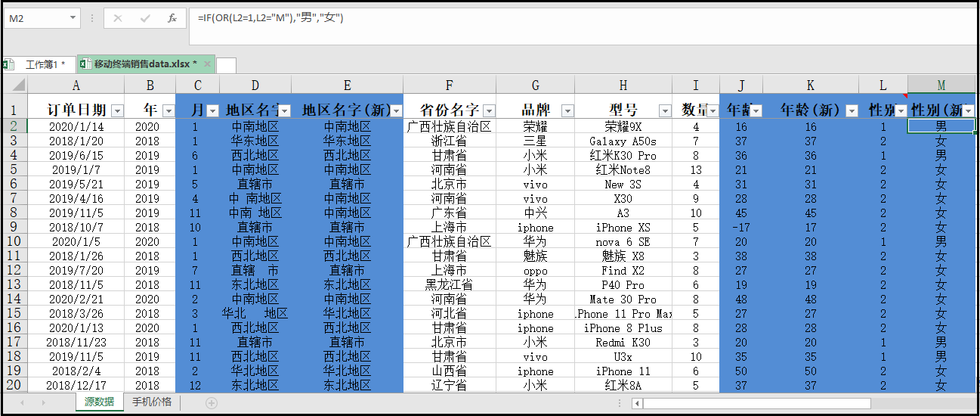Click cell containing 黑龙江省
The height and width of the screenshot is (416, 980).
[x=450, y=284]
